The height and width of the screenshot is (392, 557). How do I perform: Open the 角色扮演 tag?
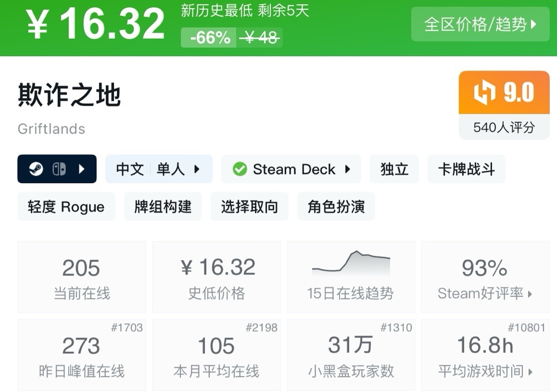[336, 207]
